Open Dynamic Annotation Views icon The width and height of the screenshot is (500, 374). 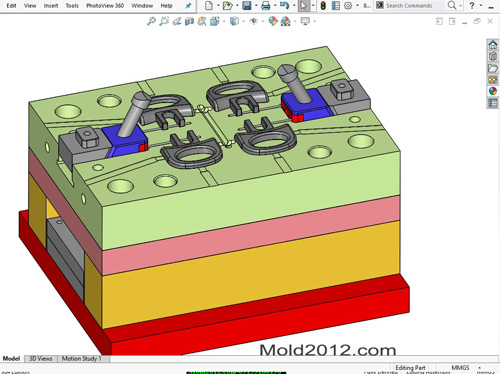[202, 21]
